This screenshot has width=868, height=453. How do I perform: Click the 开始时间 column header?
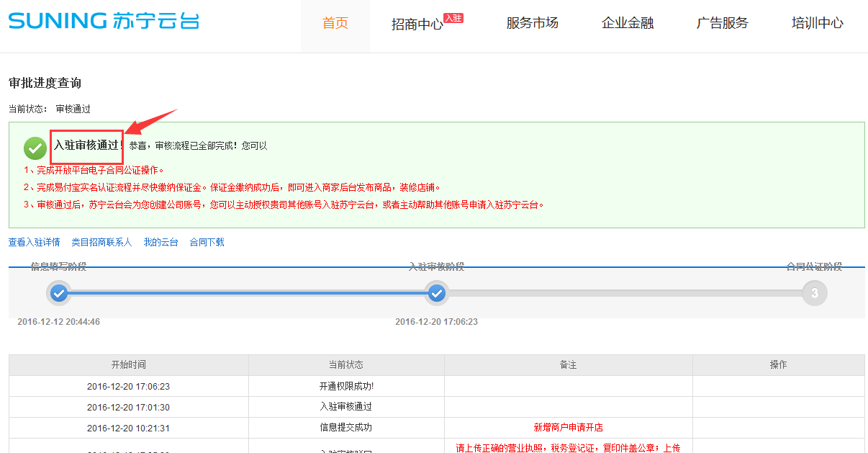point(129,365)
